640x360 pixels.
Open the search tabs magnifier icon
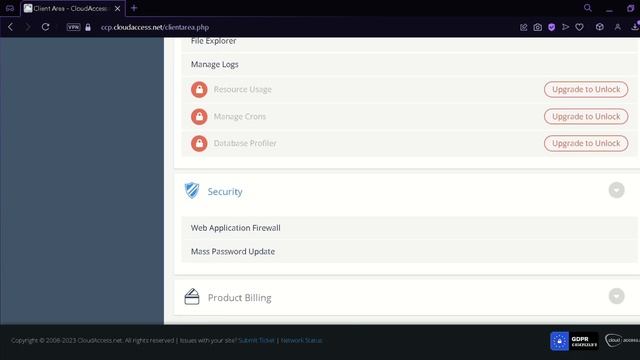click(588, 8)
